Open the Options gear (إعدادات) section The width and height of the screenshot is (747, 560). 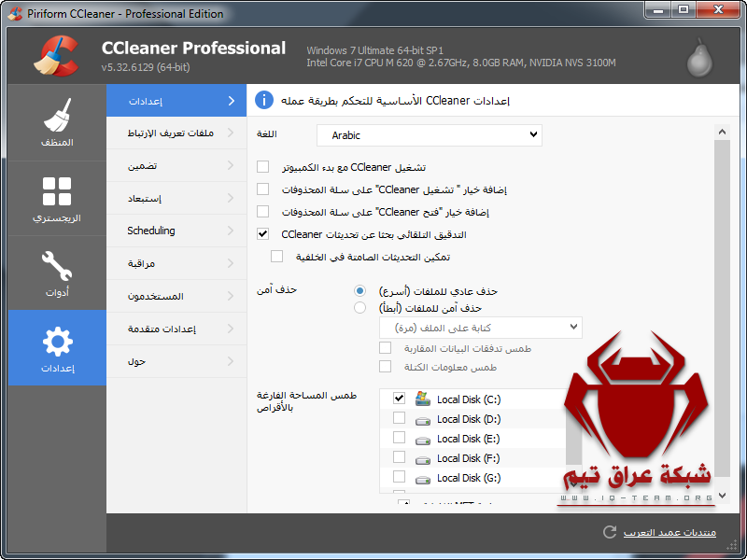click(x=57, y=348)
